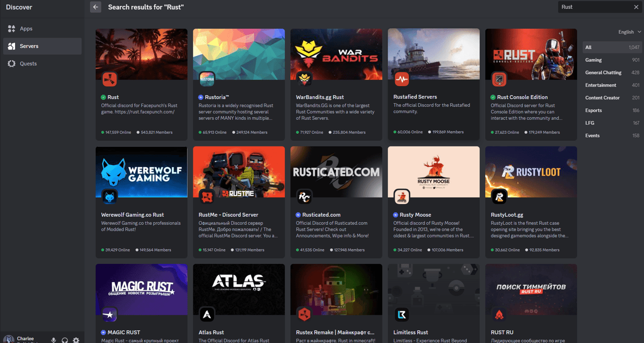
Task: Open the RUST RU teammates banner
Action: click(531, 288)
